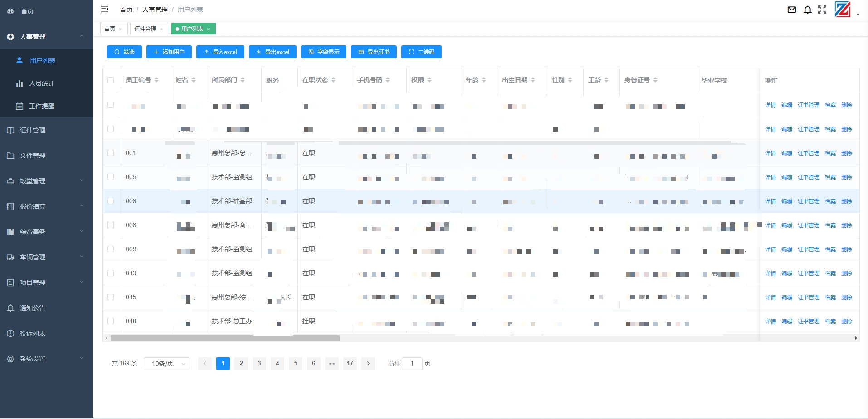
Task: Click the 添加用户 button
Action: (169, 52)
